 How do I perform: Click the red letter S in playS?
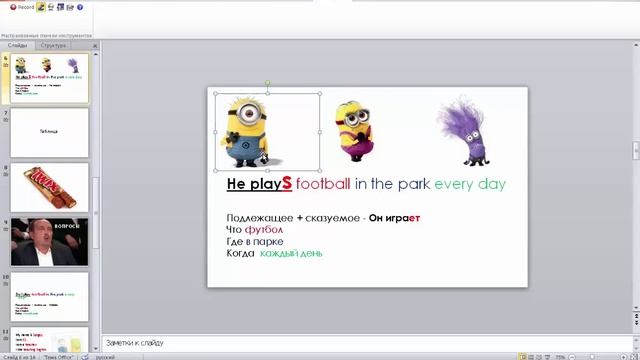287,183
